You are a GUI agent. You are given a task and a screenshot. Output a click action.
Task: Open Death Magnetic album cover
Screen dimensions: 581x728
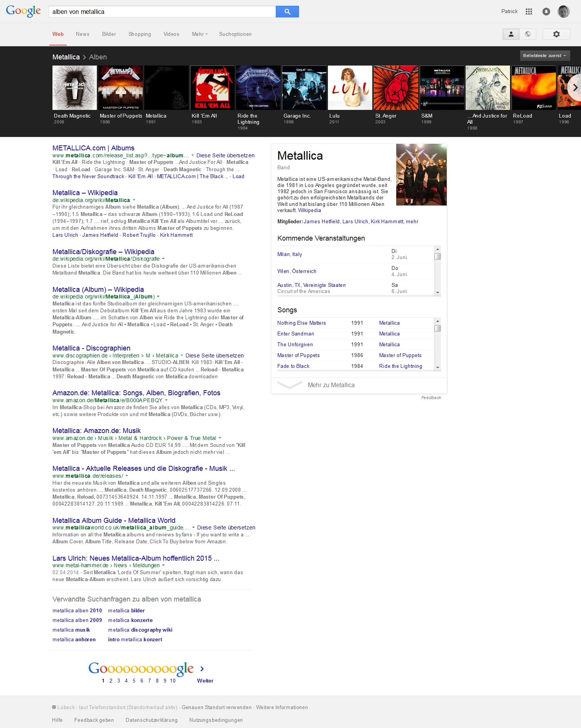pos(74,88)
